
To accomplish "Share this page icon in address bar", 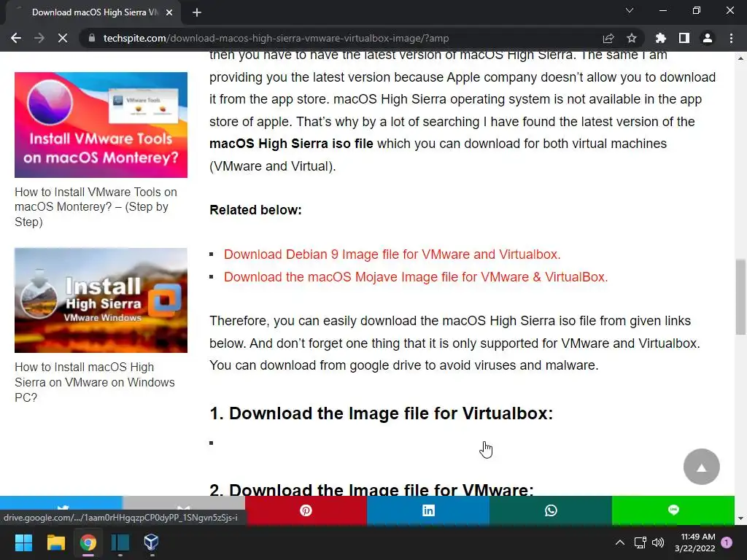I will click(x=608, y=38).
